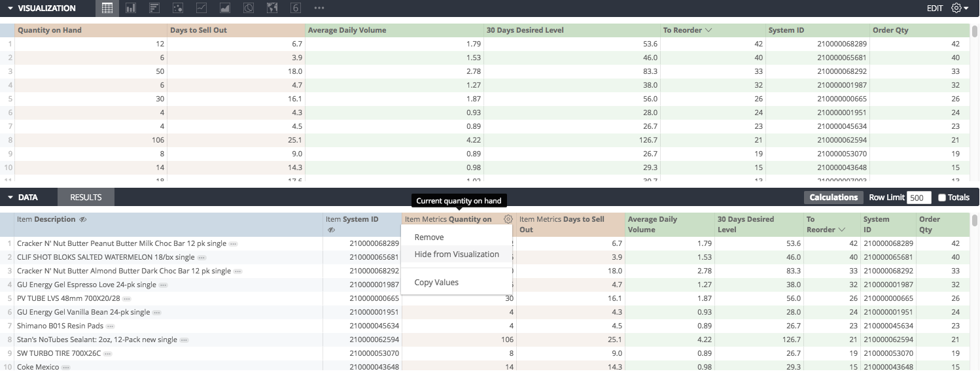Click Quantity on Hand visualization column header
The image size is (980, 384).
(90, 30)
